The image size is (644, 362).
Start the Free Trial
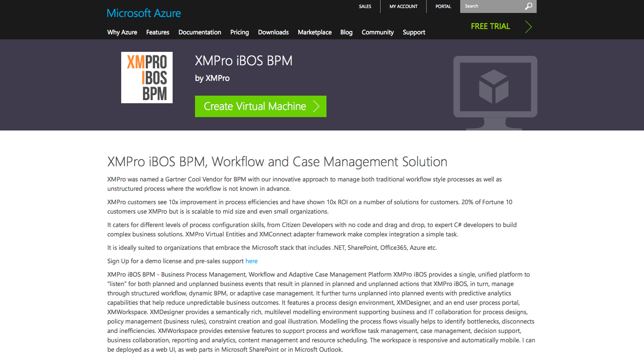click(491, 26)
